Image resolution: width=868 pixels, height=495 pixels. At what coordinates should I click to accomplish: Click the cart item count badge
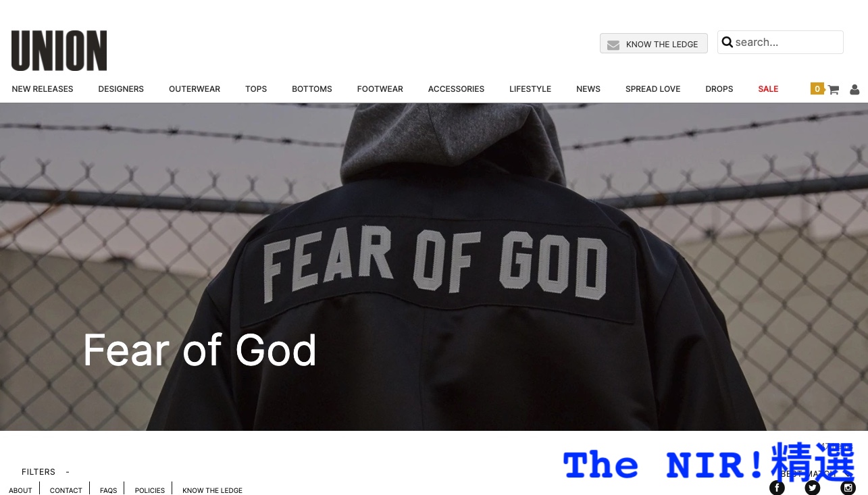(817, 88)
